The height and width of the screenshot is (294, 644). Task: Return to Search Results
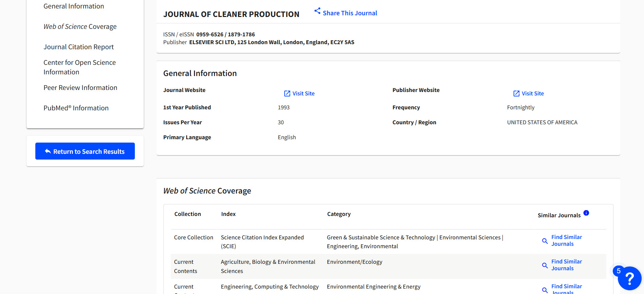pyautogui.click(x=85, y=151)
